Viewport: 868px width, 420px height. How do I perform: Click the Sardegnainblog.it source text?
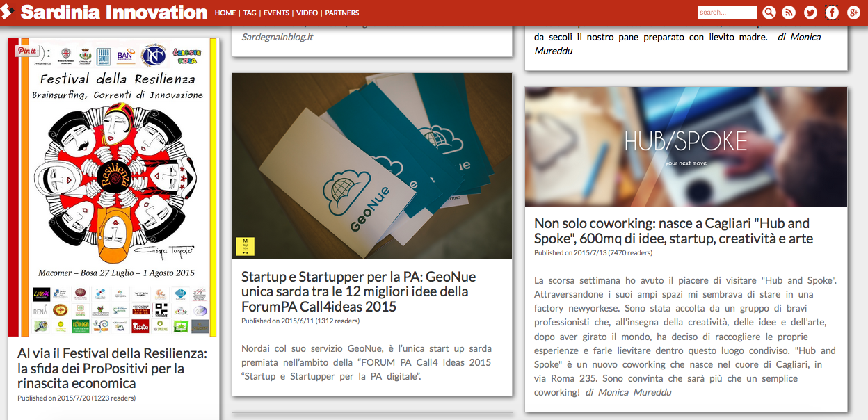pyautogui.click(x=277, y=36)
